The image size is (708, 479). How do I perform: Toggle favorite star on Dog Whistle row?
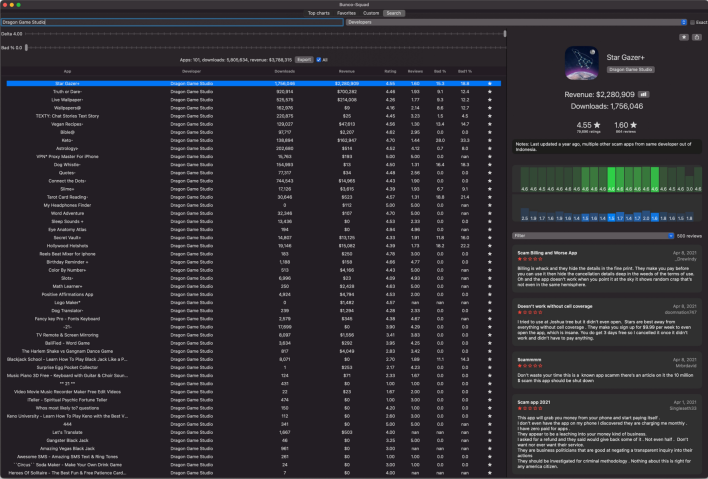(490, 165)
